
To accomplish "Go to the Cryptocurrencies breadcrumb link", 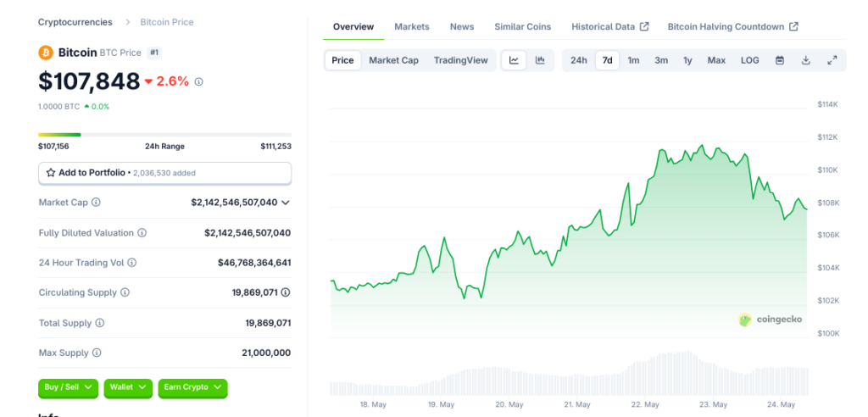I will [75, 22].
